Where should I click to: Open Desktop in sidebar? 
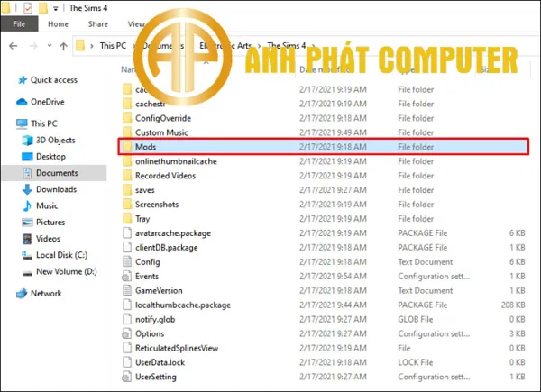pyautogui.click(x=50, y=157)
